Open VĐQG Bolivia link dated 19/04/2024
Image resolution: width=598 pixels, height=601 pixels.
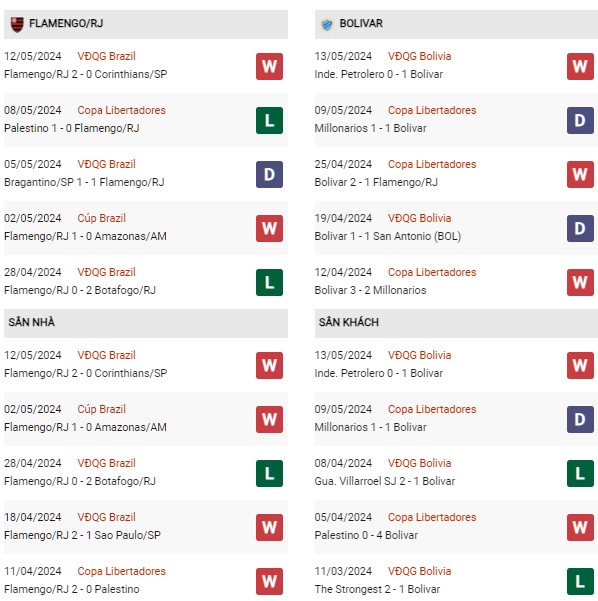pos(419,218)
